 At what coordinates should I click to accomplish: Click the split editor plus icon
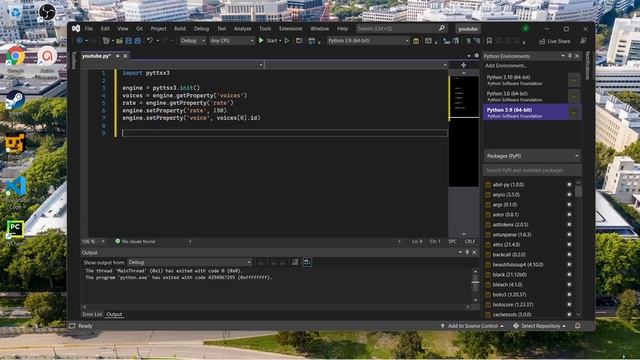(463, 65)
